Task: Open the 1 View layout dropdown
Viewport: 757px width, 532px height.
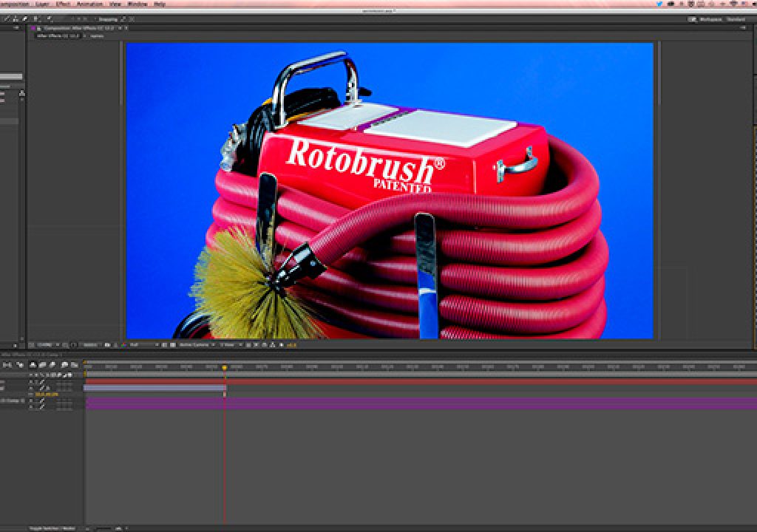Action: click(x=231, y=344)
